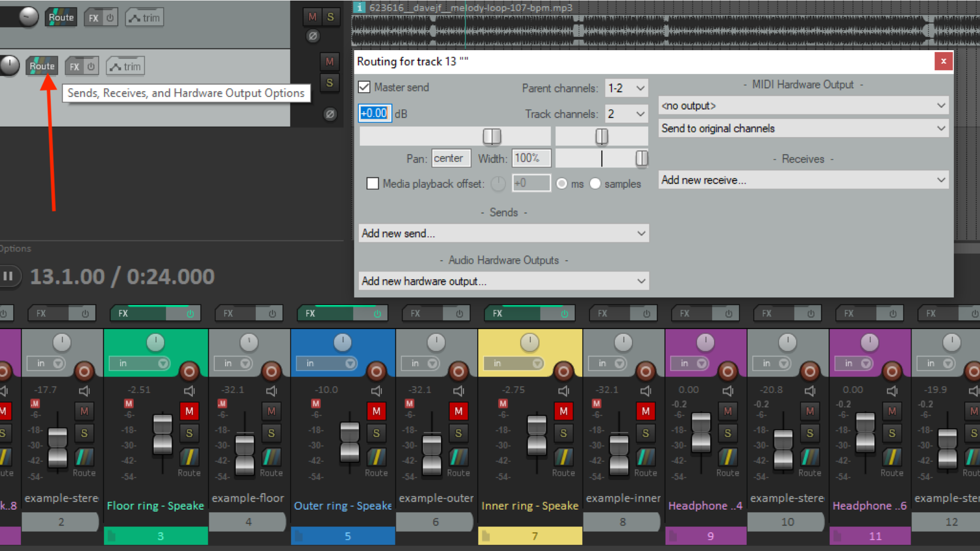Open trim envelope button on lower track
Viewport: 980px width, 551px height.
click(126, 67)
